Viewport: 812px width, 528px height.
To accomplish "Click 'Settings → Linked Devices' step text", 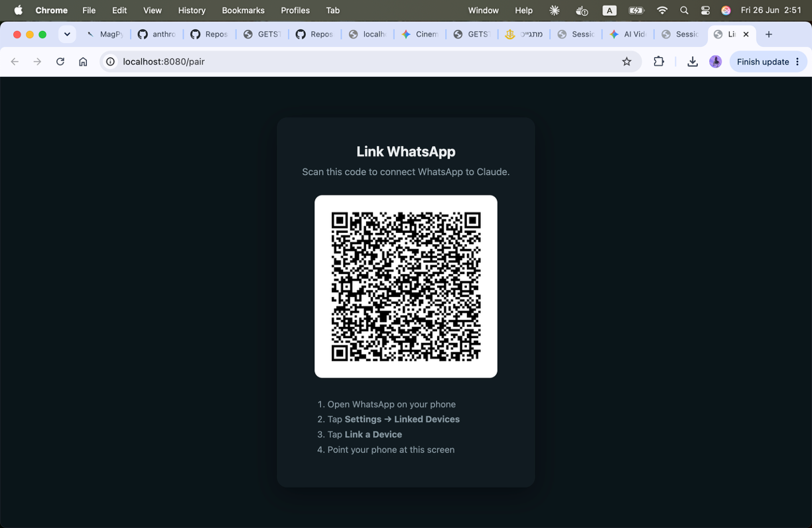I will click(402, 419).
